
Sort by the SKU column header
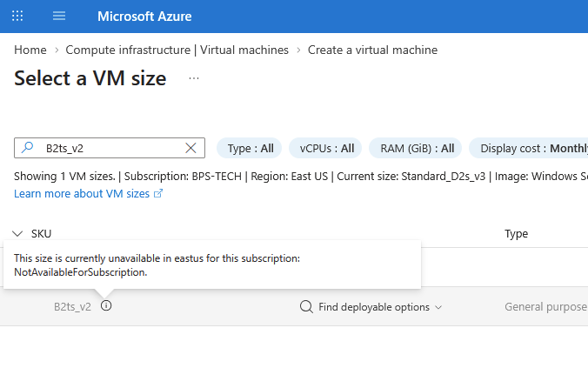pyautogui.click(x=41, y=234)
